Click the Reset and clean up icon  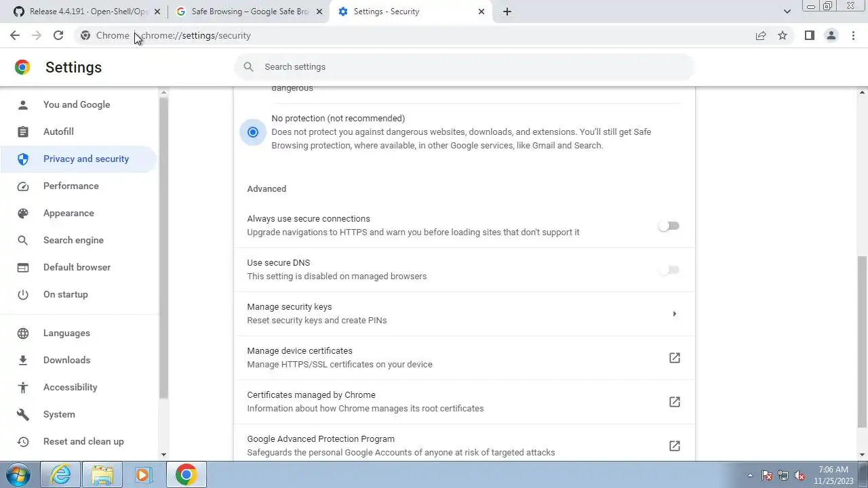pos(23,441)
